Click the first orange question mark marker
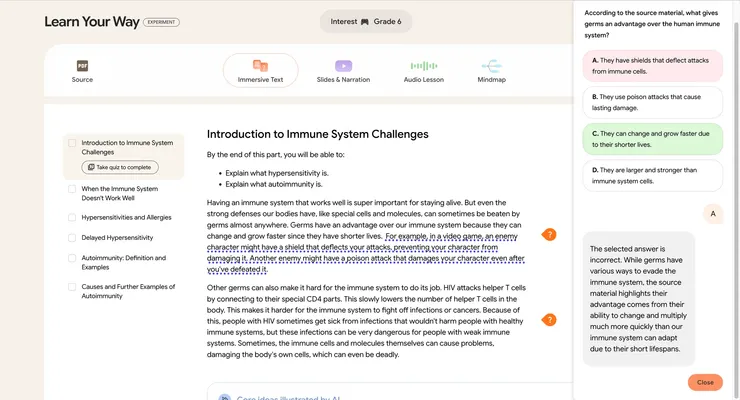Screen dimensions: 740x400 [549, 234]
